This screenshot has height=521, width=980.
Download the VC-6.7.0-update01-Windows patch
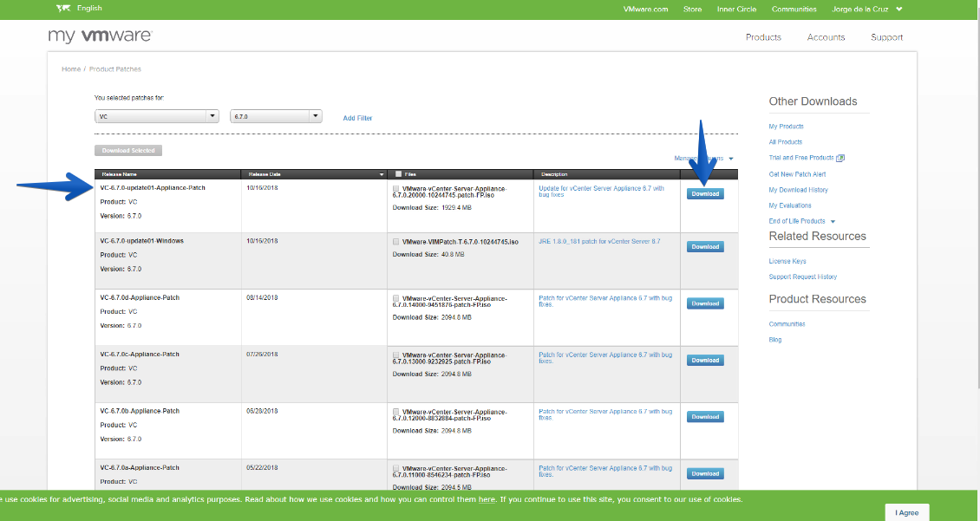coord(705,247)
